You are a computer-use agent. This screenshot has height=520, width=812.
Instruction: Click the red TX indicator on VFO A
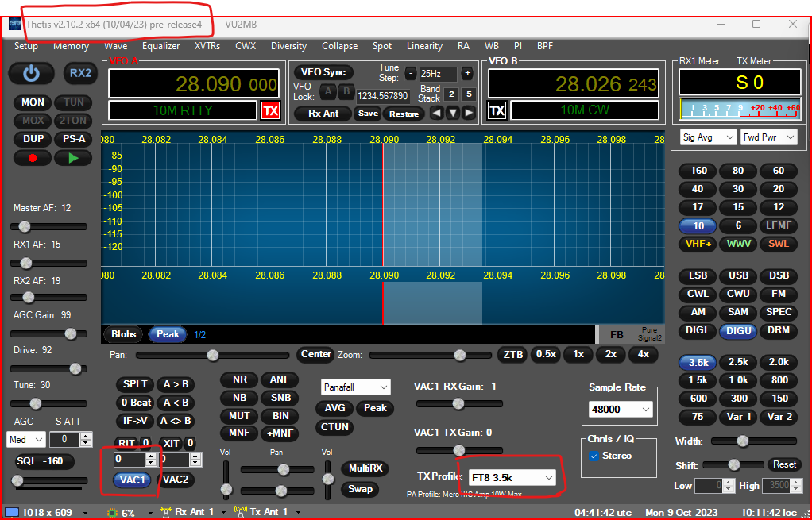point(270,110)
